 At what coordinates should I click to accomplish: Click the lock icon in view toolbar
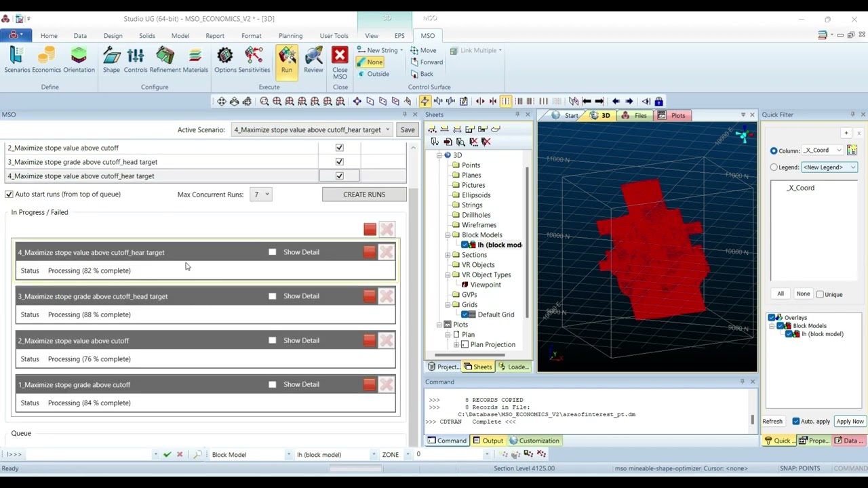(x=658, y=102)
